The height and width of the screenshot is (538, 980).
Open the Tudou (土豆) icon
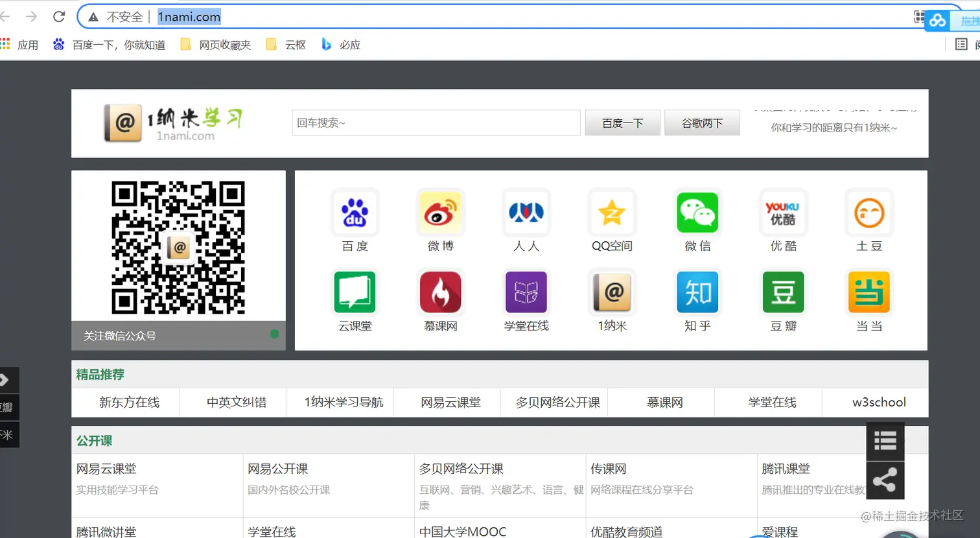869,213
